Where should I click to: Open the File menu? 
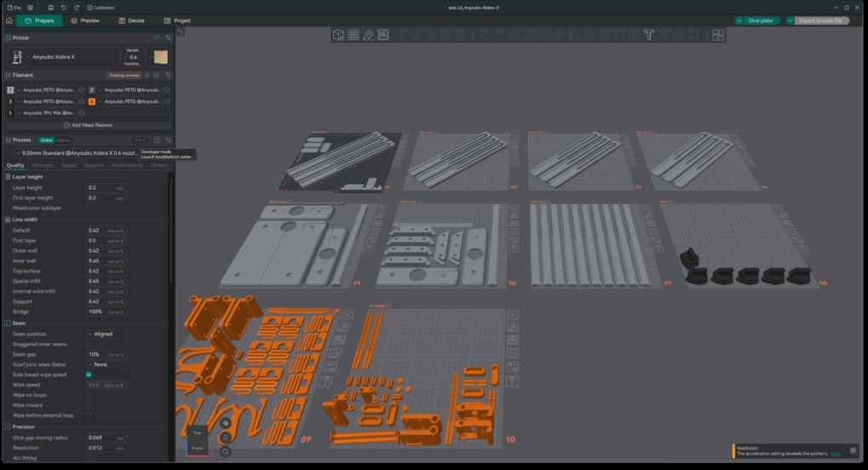[x=14, y=8]
